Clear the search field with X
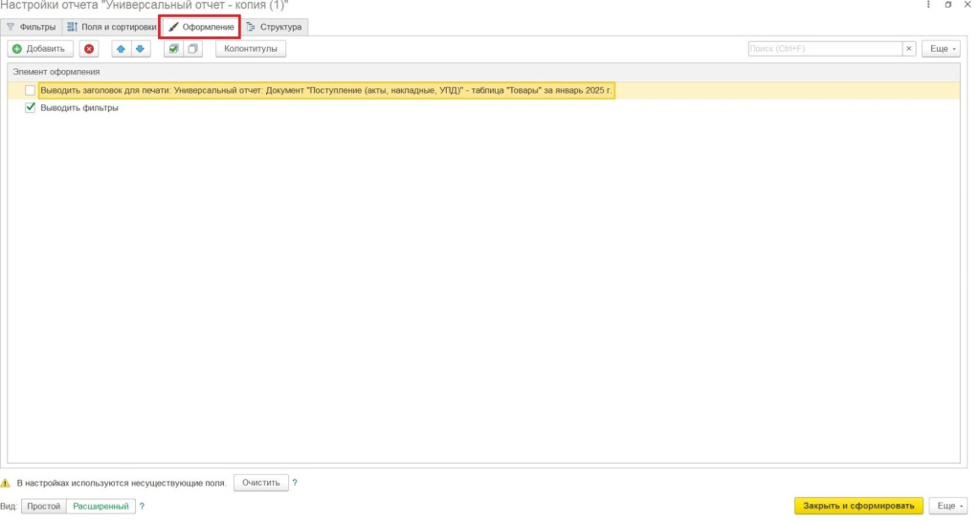980x522 pixels. (909, 49)
